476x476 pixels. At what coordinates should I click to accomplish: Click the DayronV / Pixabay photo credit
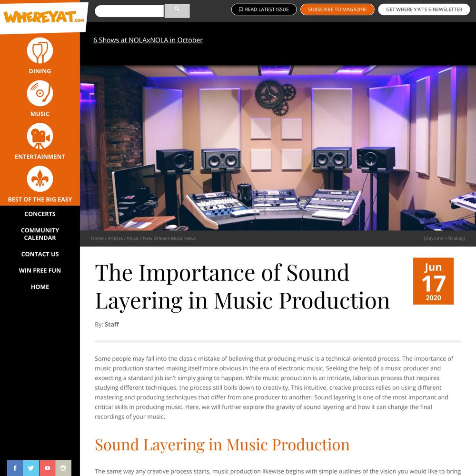coord(444,238)
